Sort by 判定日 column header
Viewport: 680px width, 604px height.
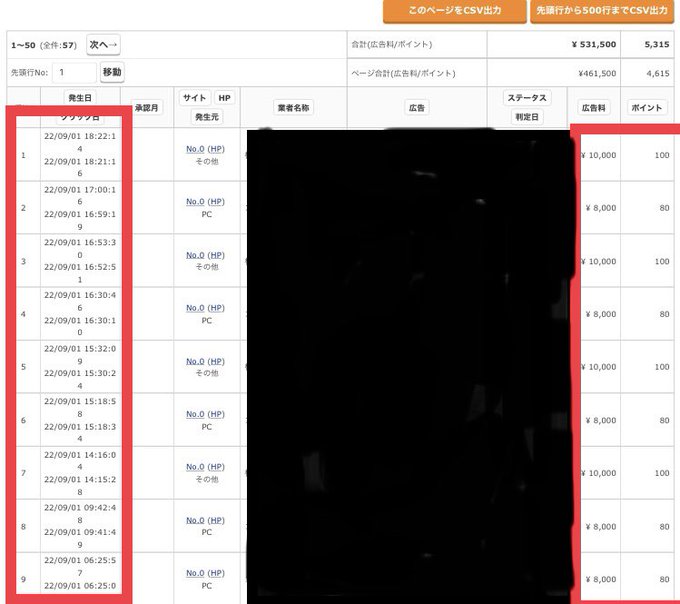tap(527, 117)
